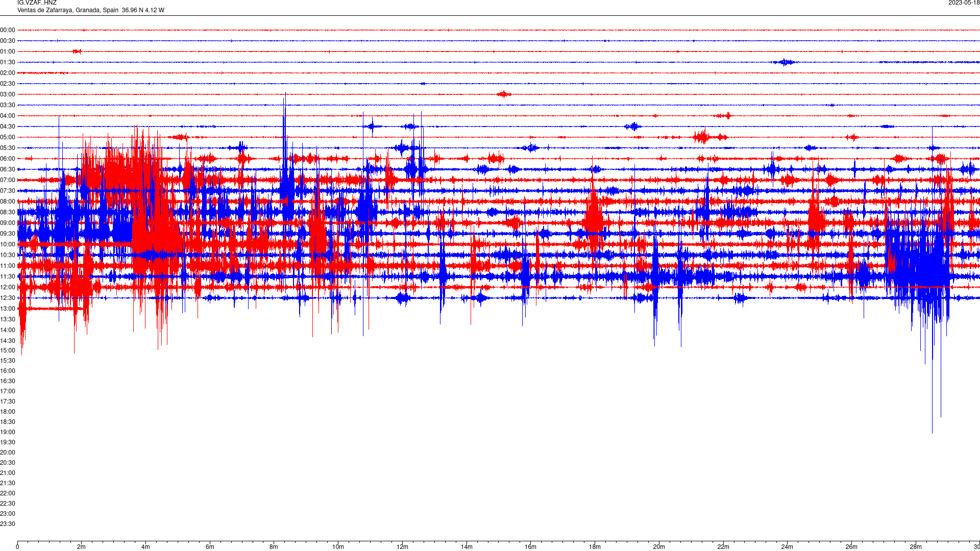The width and height of the screenshot is (980, 551).
Task: Select the 15:30 time row label
Action: click(x=8, y=361)
